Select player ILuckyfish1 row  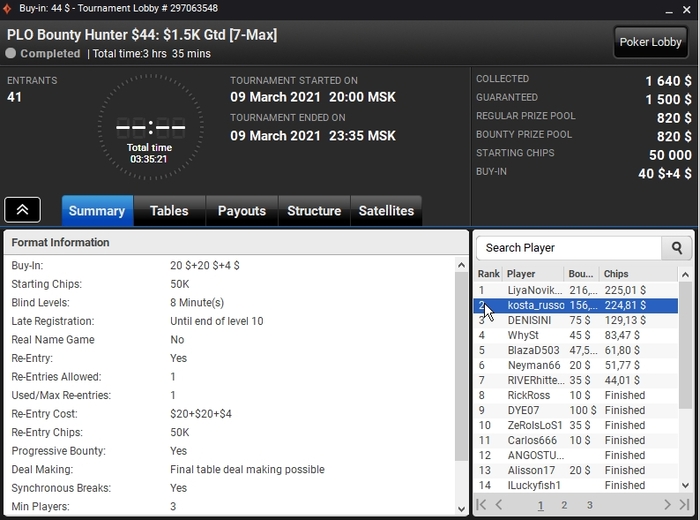(x=576, y=485)
